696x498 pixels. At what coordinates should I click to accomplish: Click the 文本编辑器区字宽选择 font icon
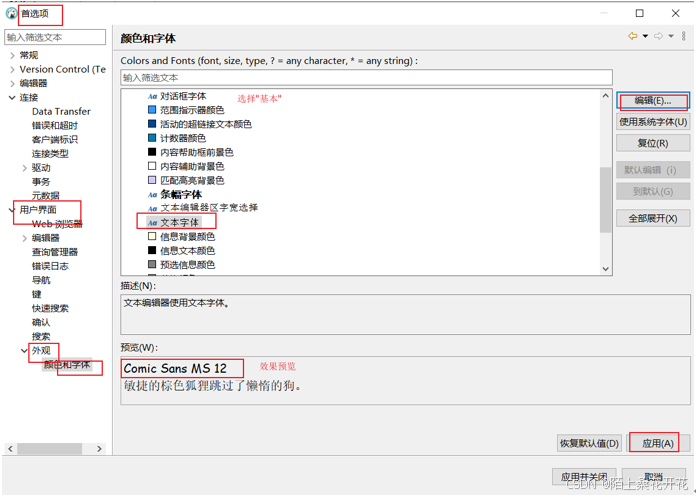152,208
